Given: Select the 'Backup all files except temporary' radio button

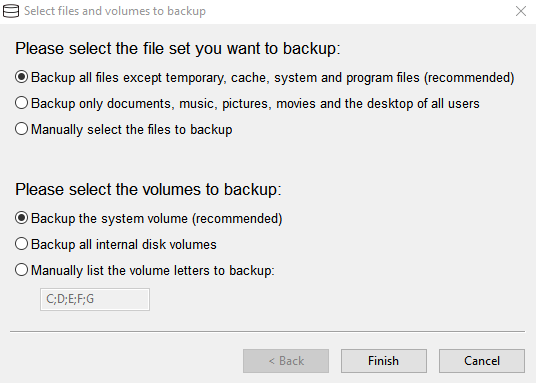Looking at the screenshot, I should (x=21, y=77).
